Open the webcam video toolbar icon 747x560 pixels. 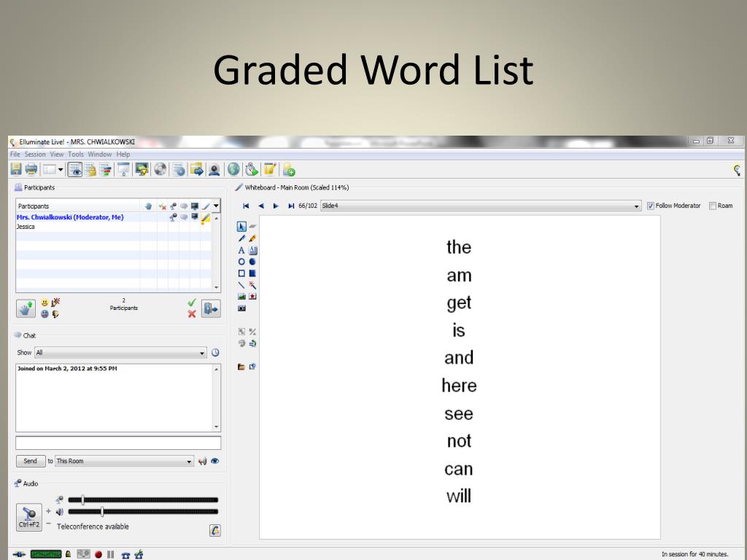214,169
